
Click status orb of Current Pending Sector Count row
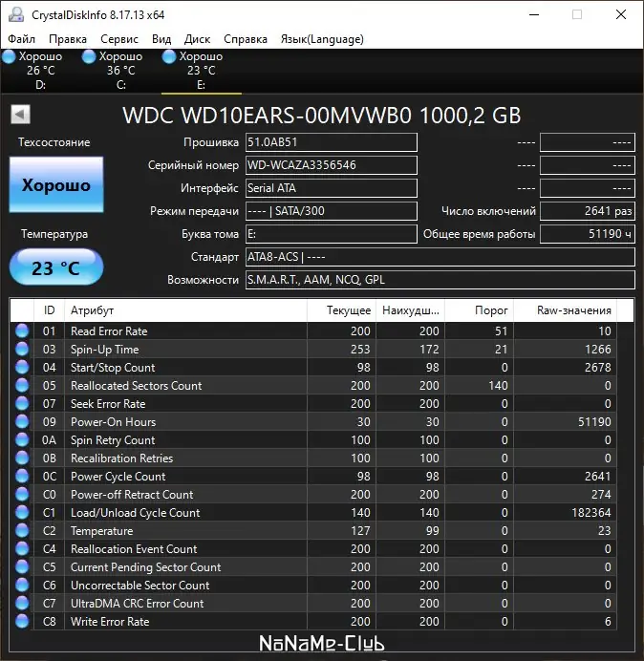[22, 566]
